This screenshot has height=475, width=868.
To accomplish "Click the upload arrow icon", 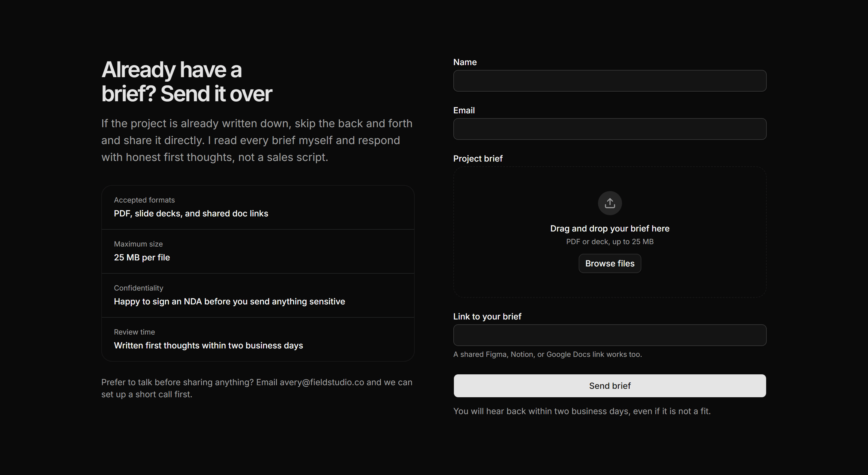I will click(609, 203).
